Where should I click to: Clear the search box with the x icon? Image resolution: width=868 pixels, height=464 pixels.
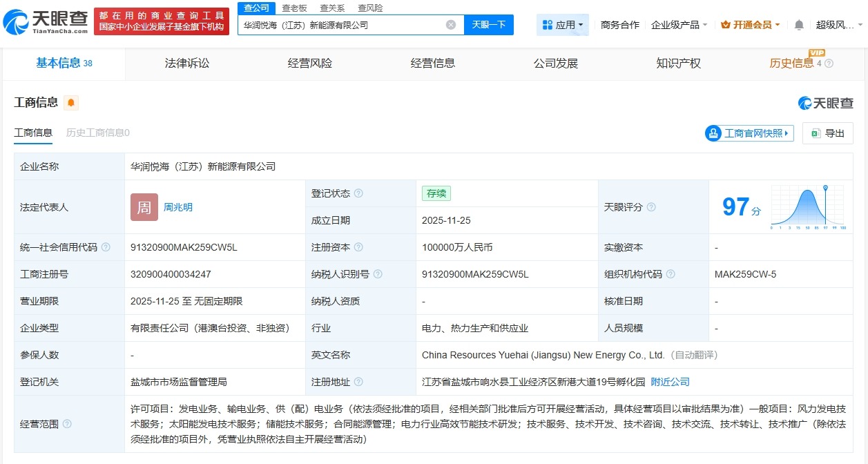[452, 23]
